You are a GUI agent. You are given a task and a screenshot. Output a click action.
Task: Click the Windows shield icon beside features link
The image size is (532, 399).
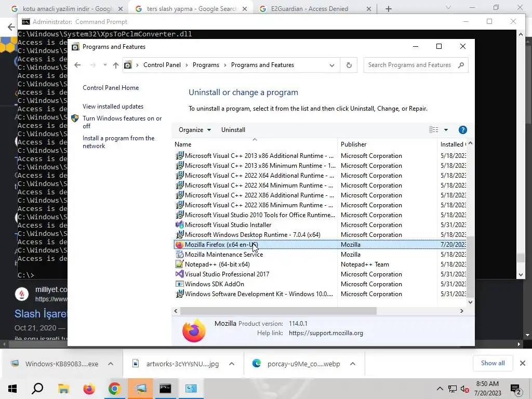point(75,118)
